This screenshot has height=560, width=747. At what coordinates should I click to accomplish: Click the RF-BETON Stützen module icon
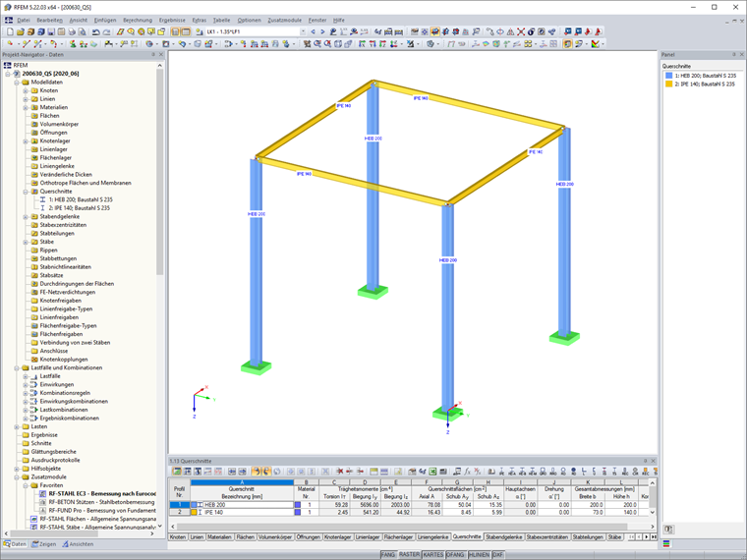[x=43, y=502]
